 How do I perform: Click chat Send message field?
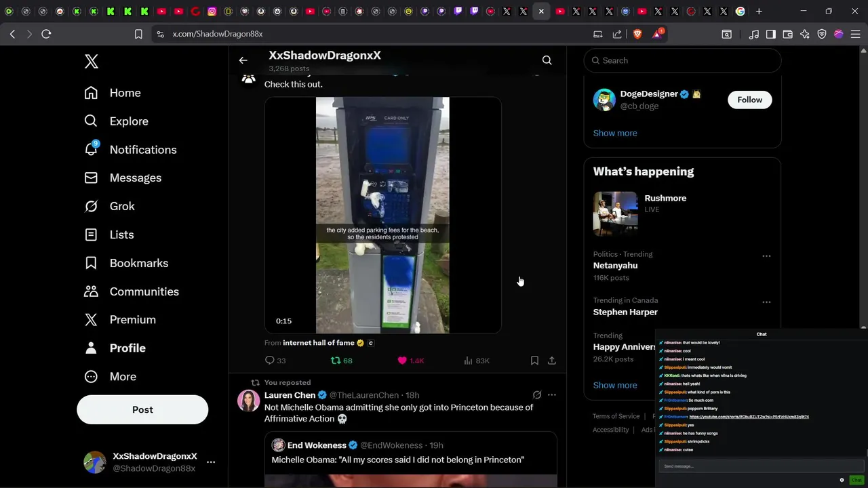tap(760, 466)
